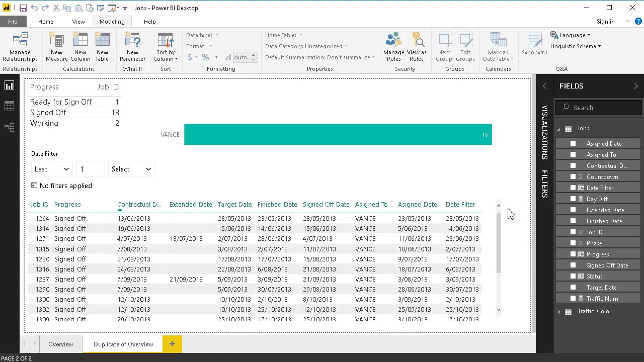Viewport: 644px width, 362px height.
Task: Open the 'Select' period dropdown
Action: coord(131,169)
